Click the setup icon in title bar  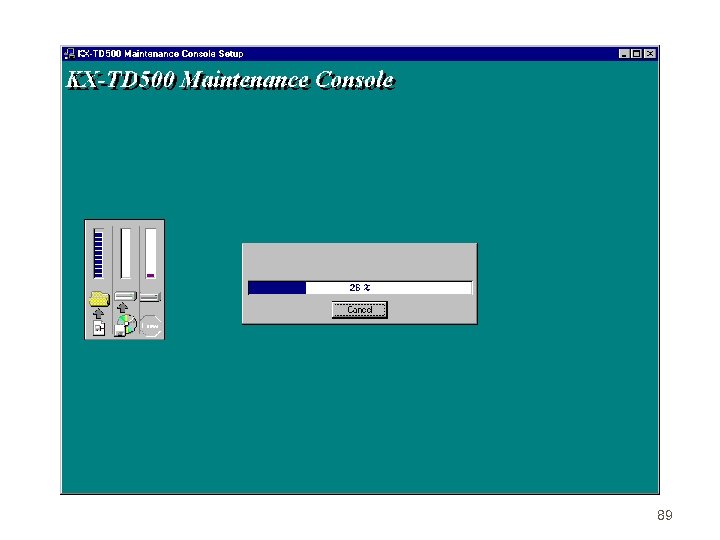pos(69,54)
